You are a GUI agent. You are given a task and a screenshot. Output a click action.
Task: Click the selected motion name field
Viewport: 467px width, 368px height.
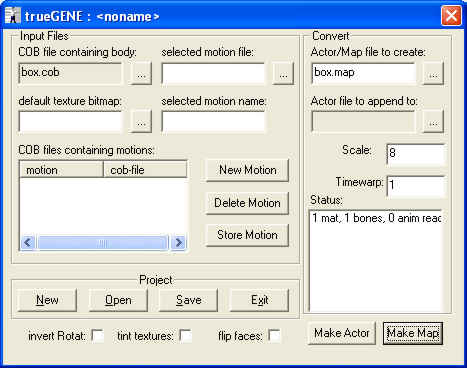tap(213, 122)
